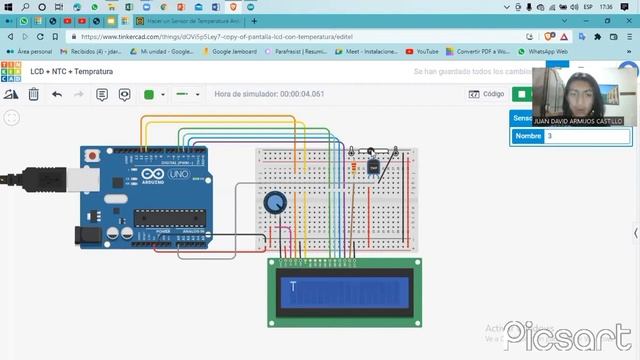Open the YouTube bookmark
Screen dimensions: 640x360
[x=422, y=52]
